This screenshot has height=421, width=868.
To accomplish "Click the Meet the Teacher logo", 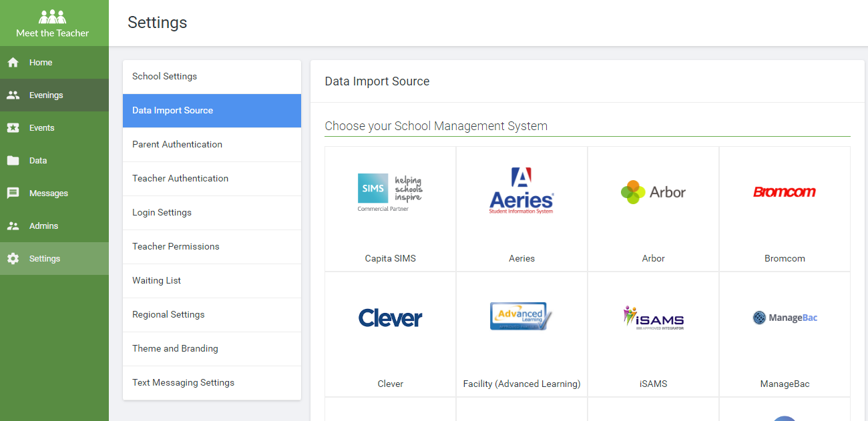I will click(53, 23).
